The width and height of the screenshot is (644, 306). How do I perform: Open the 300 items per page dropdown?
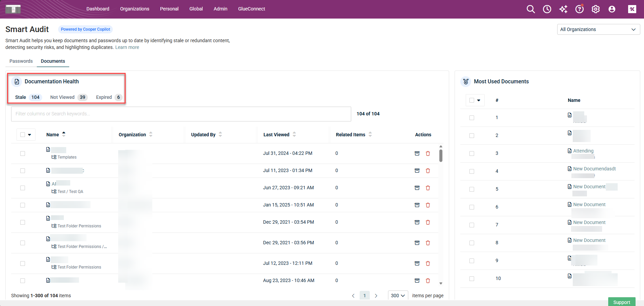(x=398, y=296)
